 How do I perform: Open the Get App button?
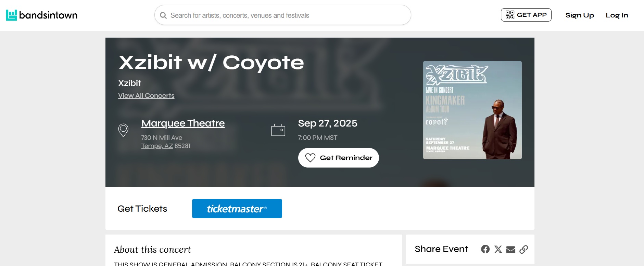pyautogui.click(x=526, y=15)
